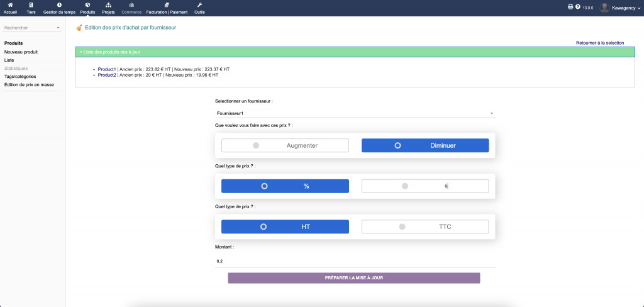Collapse the updated products list header
Screen dimensions: 644x307
[111, 52]
